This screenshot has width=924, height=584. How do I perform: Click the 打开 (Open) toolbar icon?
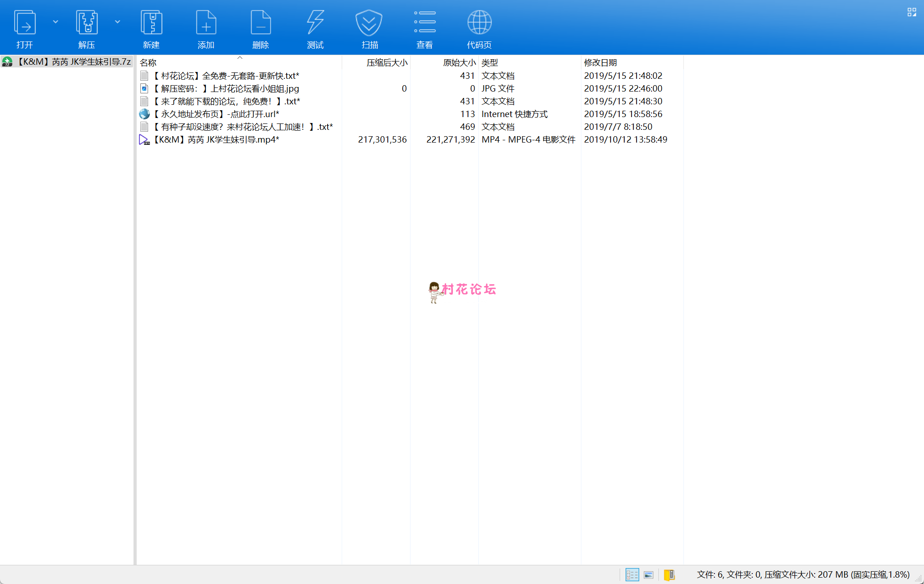click(25, 23)
